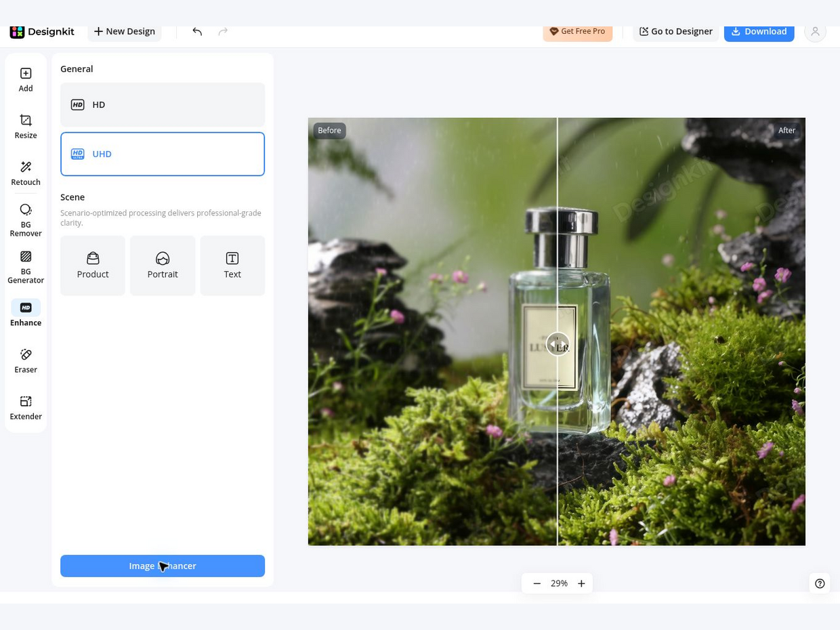This screenshot has width=840, height=630.
Task: Open Go to Designer
Action: (675, 31)
